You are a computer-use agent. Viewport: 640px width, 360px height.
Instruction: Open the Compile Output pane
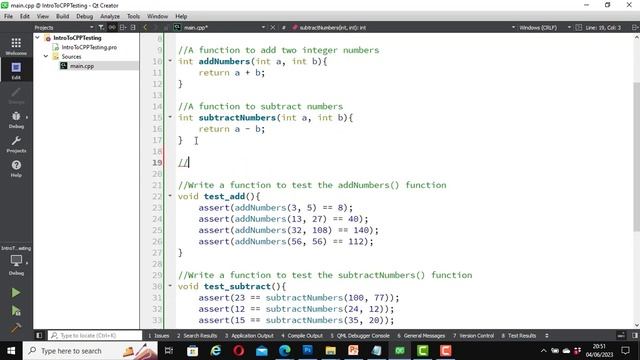[302, 336]
